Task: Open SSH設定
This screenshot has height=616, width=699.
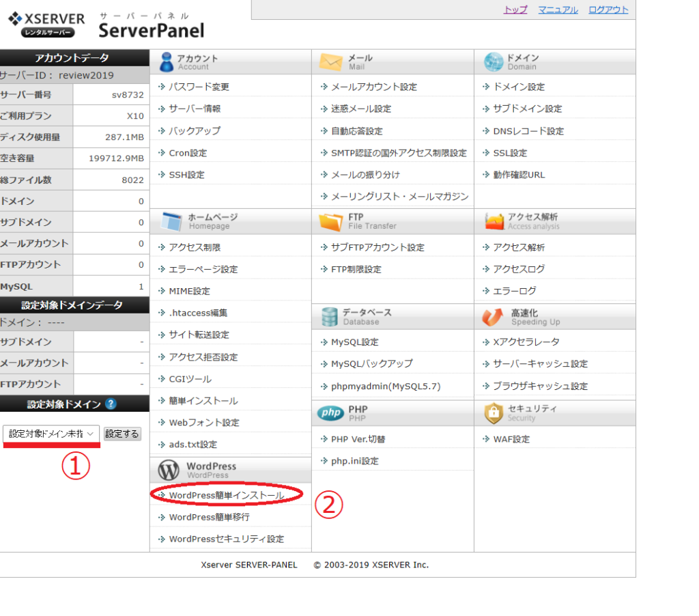Action: tap(187, 175)
